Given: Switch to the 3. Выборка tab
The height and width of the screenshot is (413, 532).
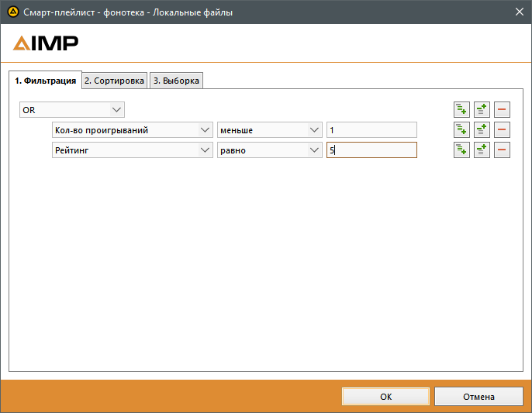Looking at the screenshot, I should click(x=176, y=81).
